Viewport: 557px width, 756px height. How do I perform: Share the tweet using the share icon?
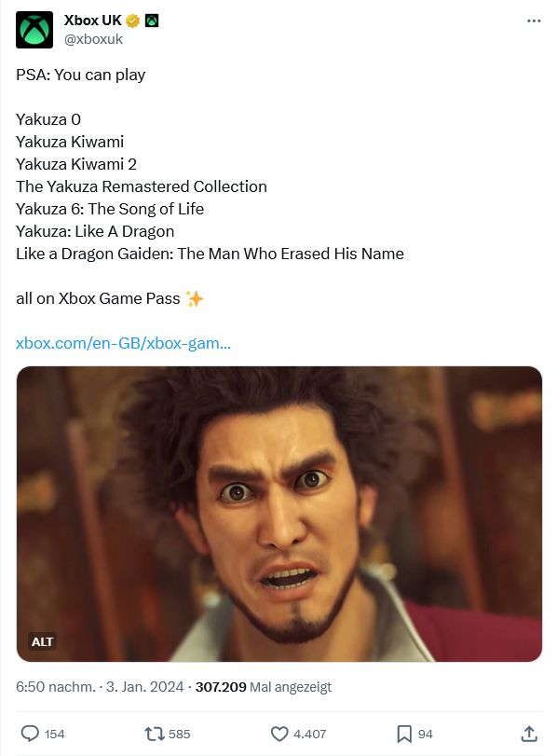529,734
